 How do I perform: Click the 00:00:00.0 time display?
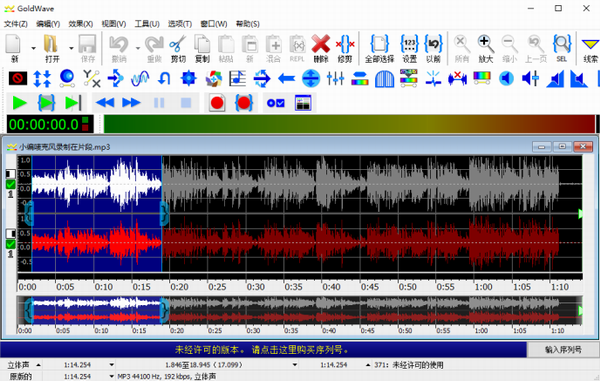pos(50,124)
